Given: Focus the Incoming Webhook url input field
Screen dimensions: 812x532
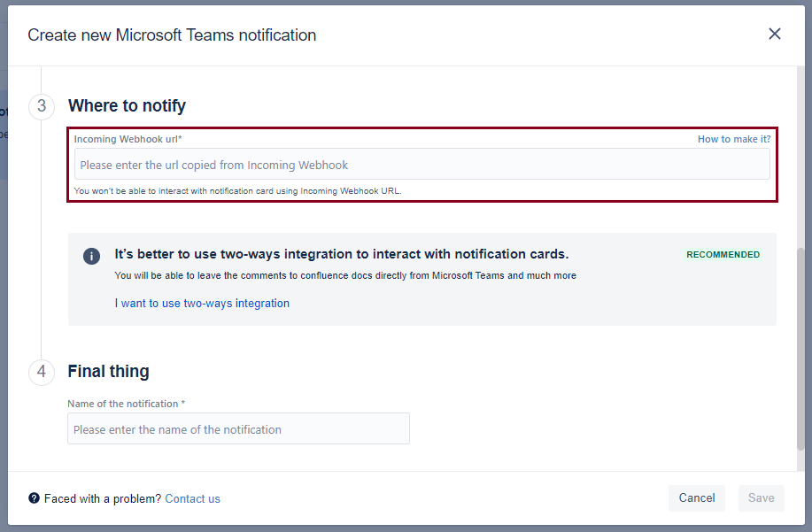Looking at the screenshot, I should click(422, 165).
